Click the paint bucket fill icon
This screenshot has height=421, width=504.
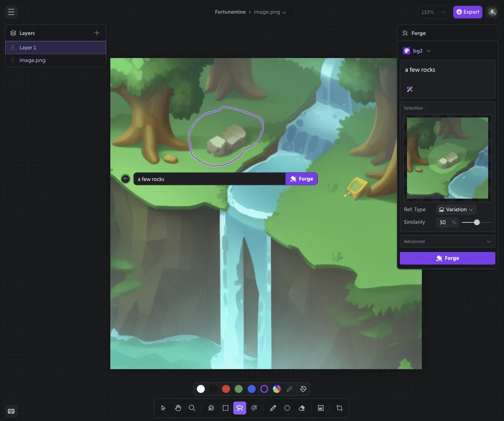point(303,389)
